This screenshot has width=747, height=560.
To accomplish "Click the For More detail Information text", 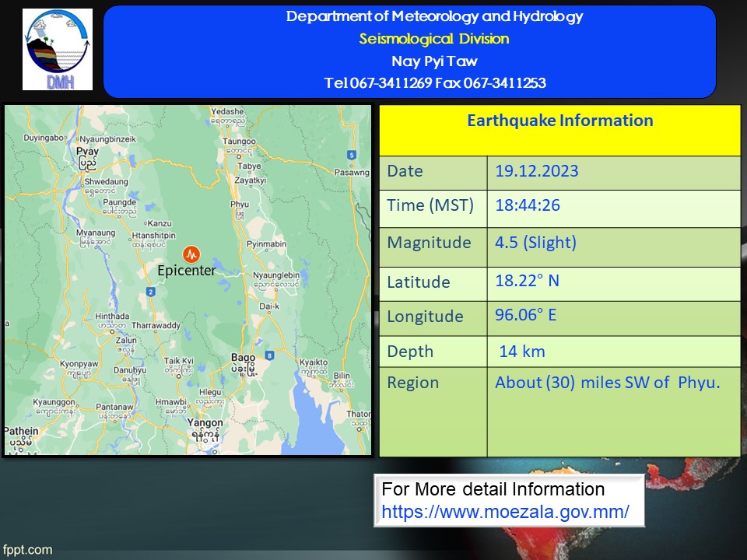I will point(493,489).
